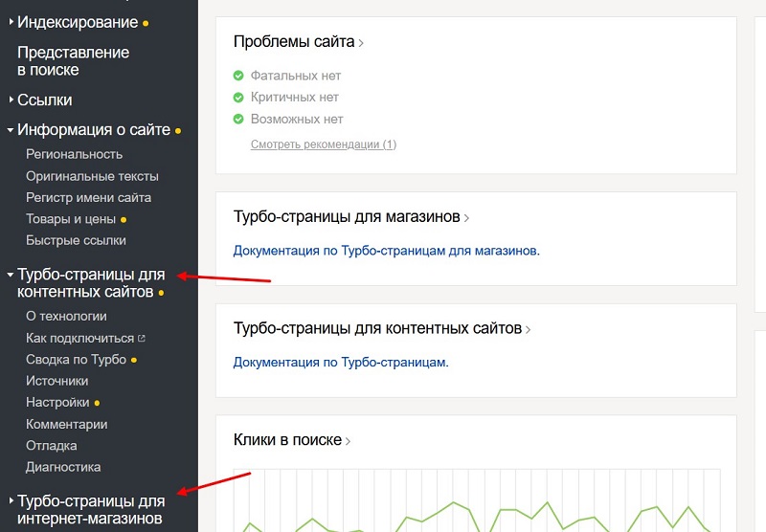Open Смотреть рекомендации (1) link
The width and height of the screenshot is (766, 532).
click(324, 144)
